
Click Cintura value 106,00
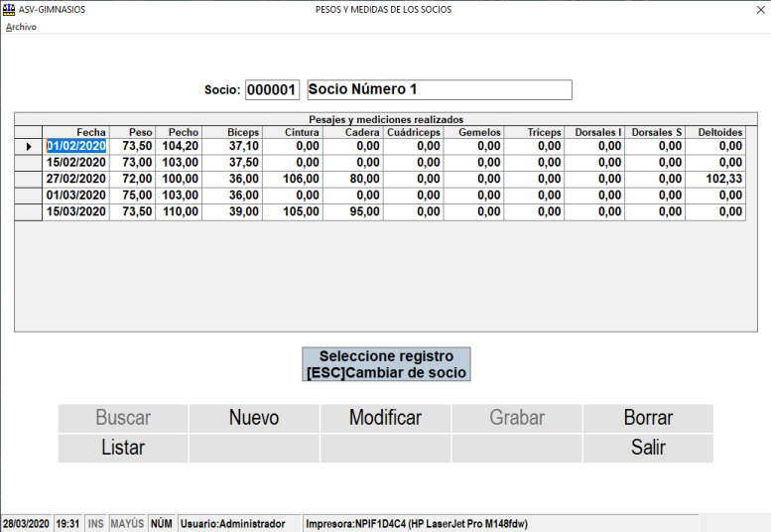pos(293,179)
